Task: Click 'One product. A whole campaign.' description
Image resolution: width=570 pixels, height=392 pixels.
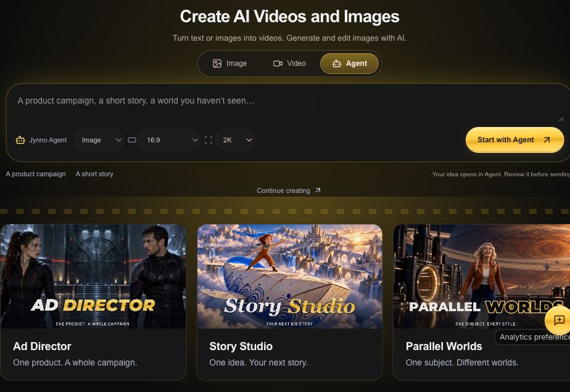Action: point(75,362)
